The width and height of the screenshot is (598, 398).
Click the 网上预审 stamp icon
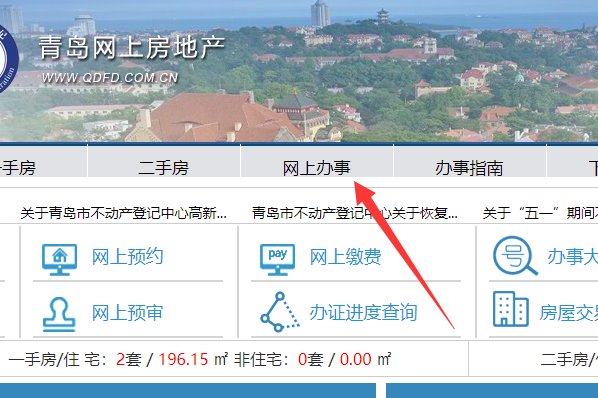[59, 314]
